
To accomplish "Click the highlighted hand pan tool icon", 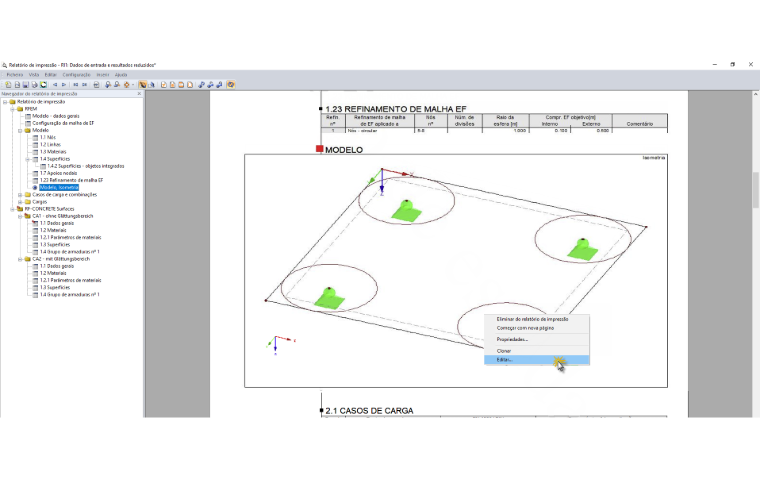I will pyautogui.click(x=142, y=84).
